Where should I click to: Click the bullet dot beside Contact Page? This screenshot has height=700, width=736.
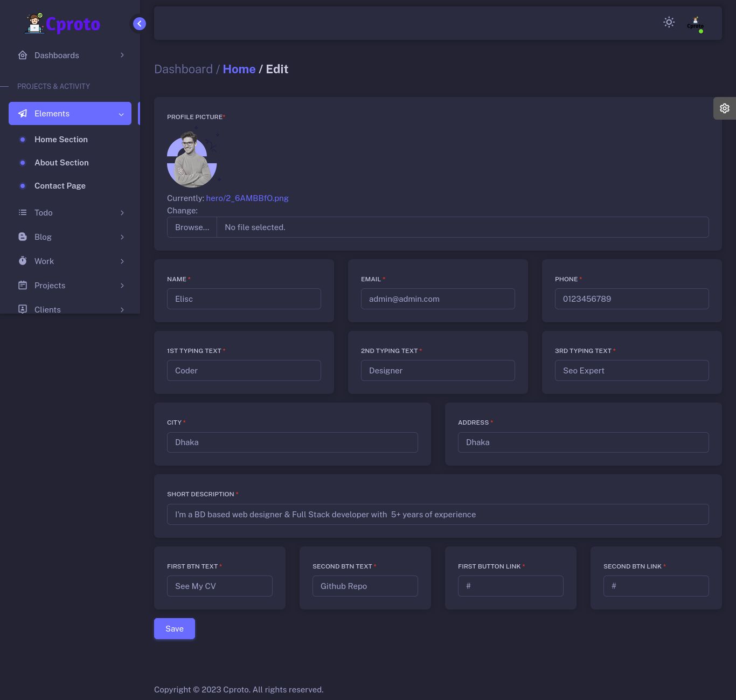click(x=23, y=186)
